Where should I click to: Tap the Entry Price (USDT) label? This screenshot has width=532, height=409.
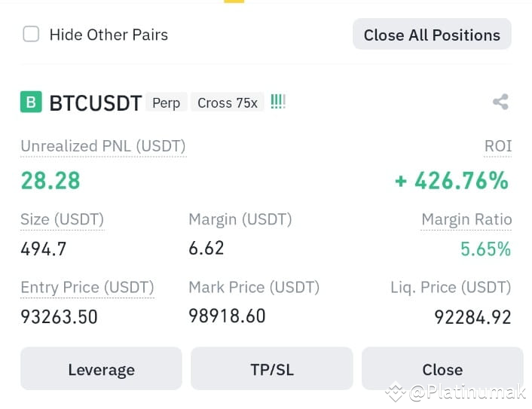point(87,287)
